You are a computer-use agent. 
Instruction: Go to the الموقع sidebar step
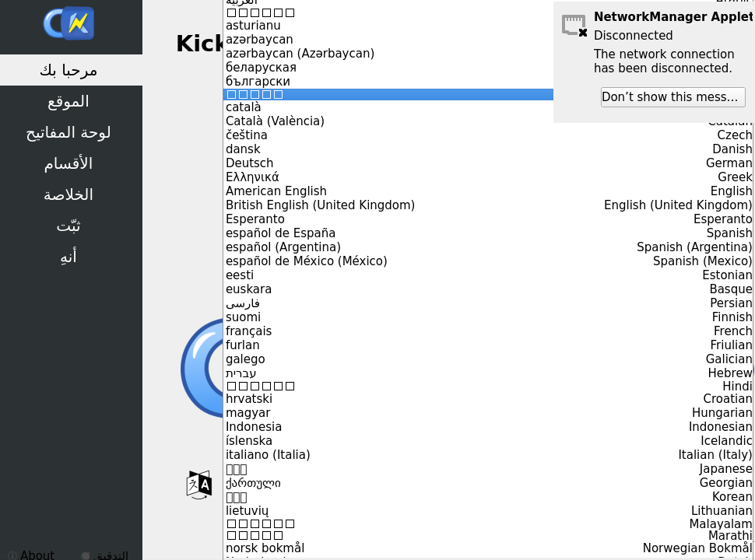click(68, 101)
